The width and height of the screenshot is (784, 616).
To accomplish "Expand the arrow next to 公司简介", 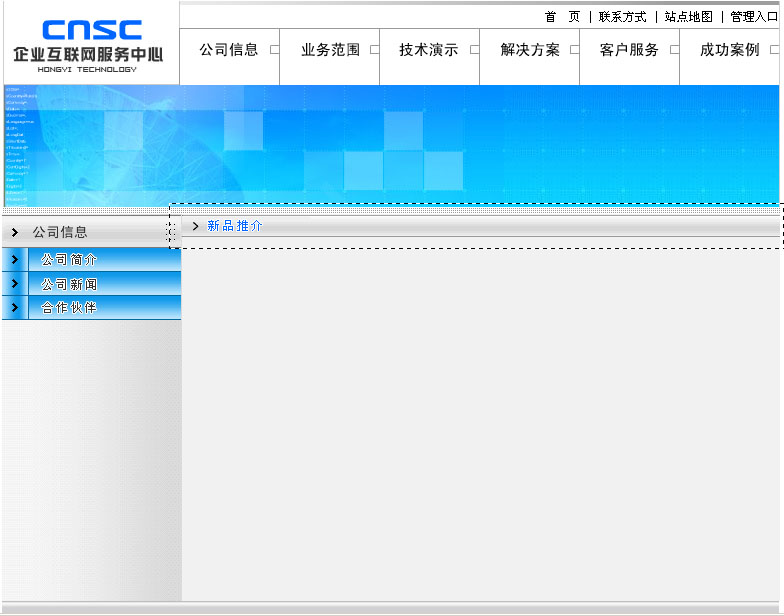I will 14,259.
